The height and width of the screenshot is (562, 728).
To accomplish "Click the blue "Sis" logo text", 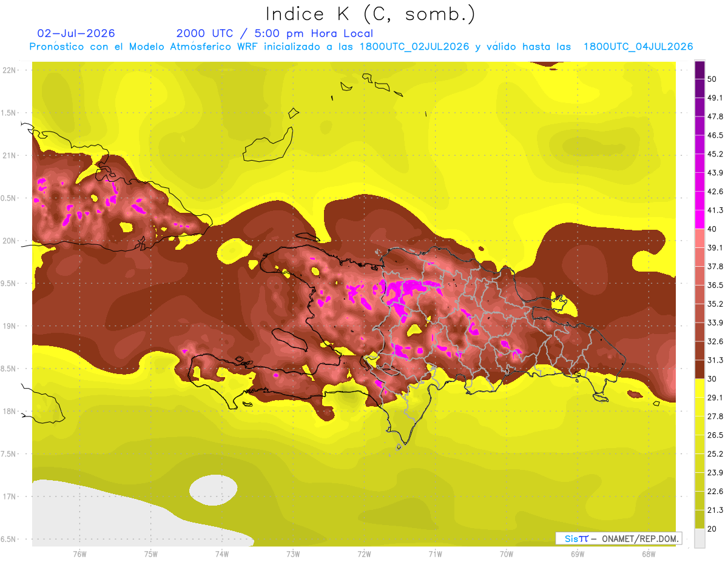I will [x=571, y=538].
